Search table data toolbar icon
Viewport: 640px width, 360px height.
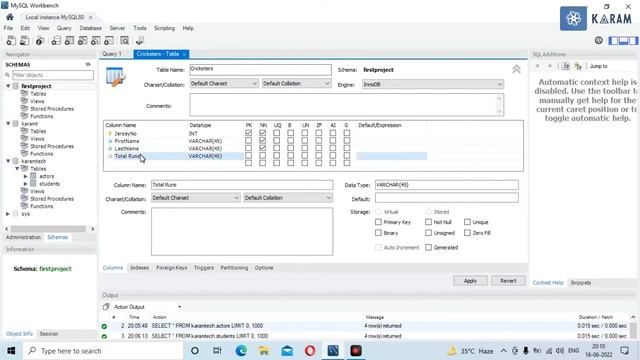tap(124, 40)
